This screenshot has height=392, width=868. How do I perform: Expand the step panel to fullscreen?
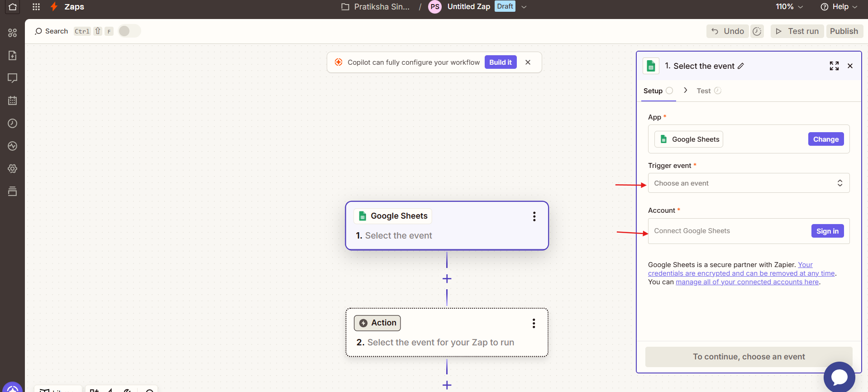tap(834, 66)
